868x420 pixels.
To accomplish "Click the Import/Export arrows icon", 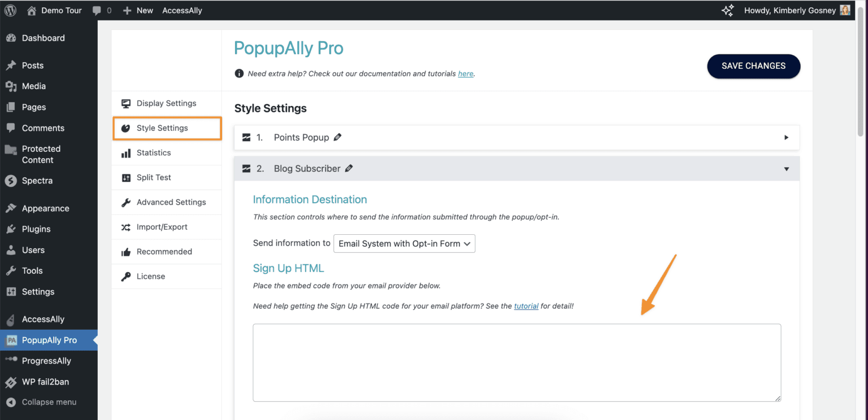I will click(125, 227).
